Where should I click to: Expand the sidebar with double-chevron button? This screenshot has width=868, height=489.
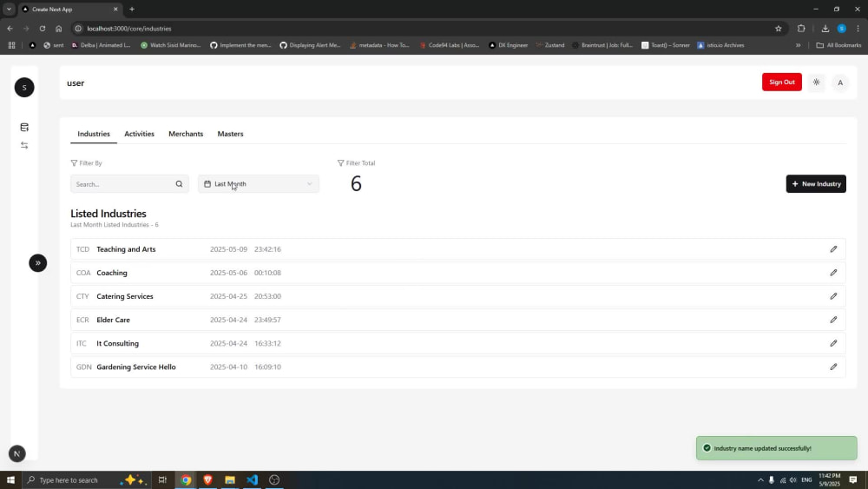point(37,263)
